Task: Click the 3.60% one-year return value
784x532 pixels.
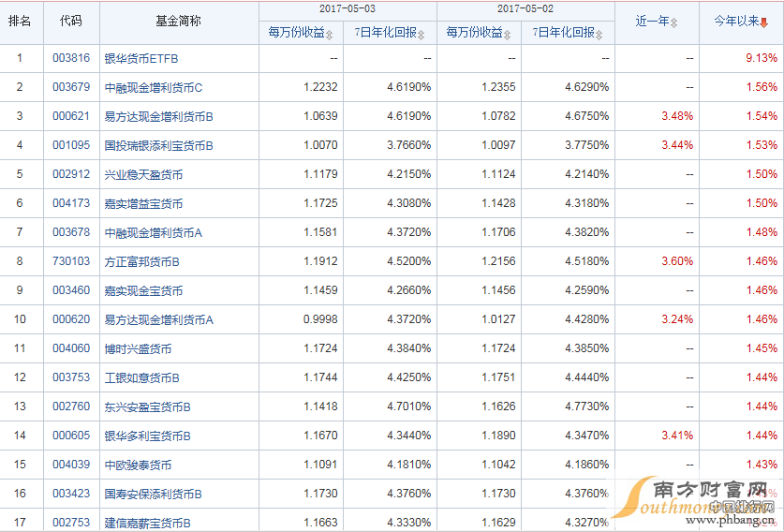Action: pos(677,261)
